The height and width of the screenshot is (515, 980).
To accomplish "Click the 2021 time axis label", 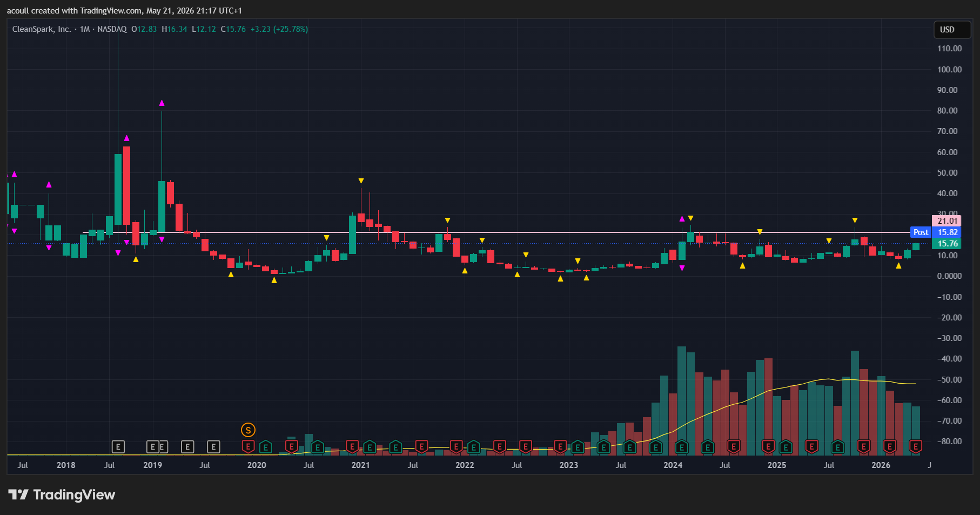I will click(x=361, y=465).
